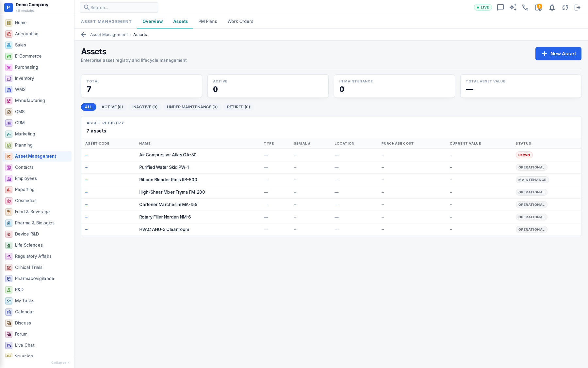588x368 pixels.
Task: Click the refresh sync icon
Action: (x=565, y=8)
